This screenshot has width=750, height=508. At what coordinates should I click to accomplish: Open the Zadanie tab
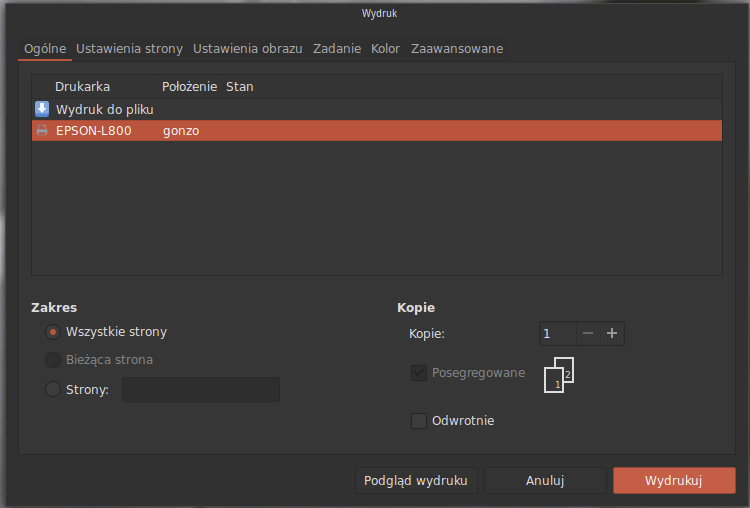coord(337,49)
